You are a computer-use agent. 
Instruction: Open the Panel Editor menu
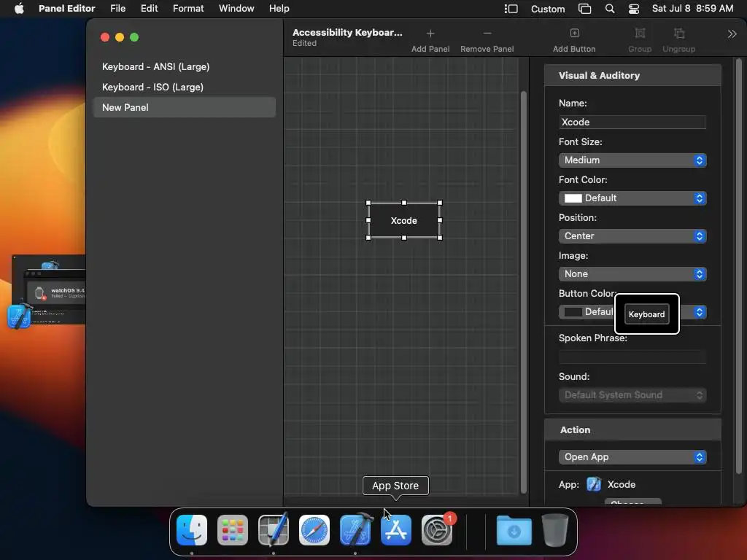[x=66, y=9]
